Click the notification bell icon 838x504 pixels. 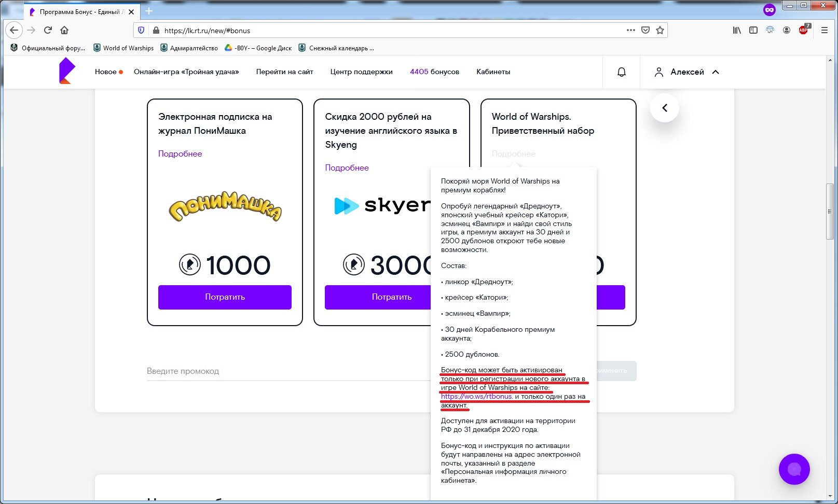(x=621, y=72)
